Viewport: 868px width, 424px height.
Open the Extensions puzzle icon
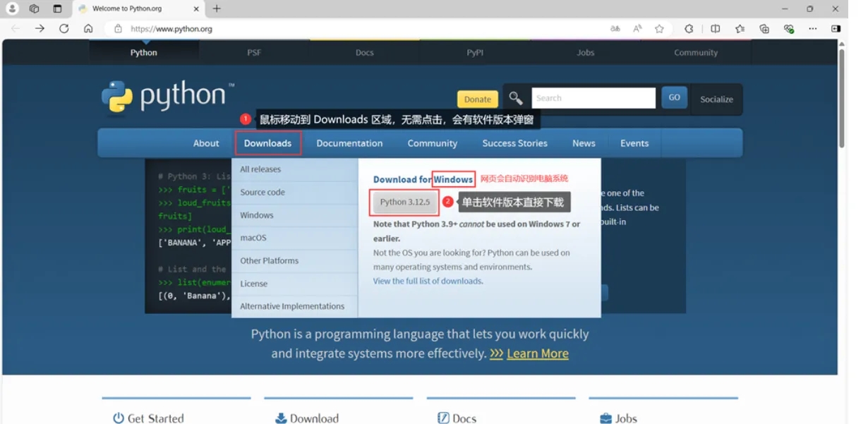(x=689, y=29)
